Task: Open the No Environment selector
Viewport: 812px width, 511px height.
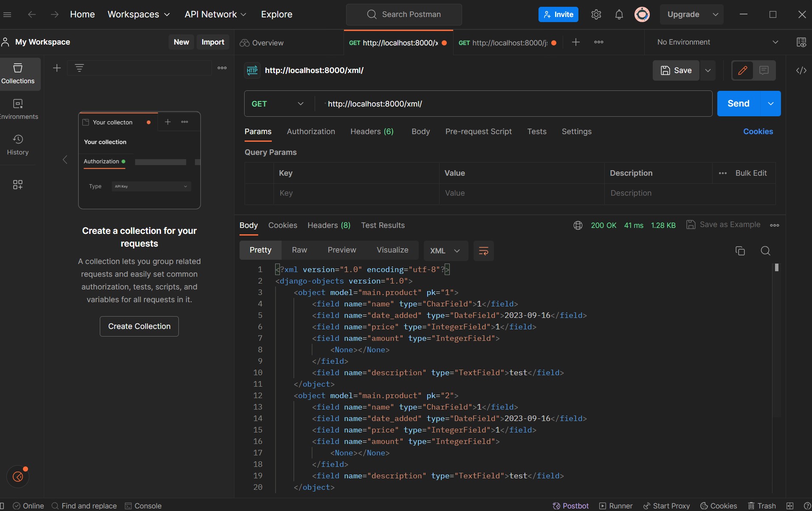Action: [x=717, y=42]
